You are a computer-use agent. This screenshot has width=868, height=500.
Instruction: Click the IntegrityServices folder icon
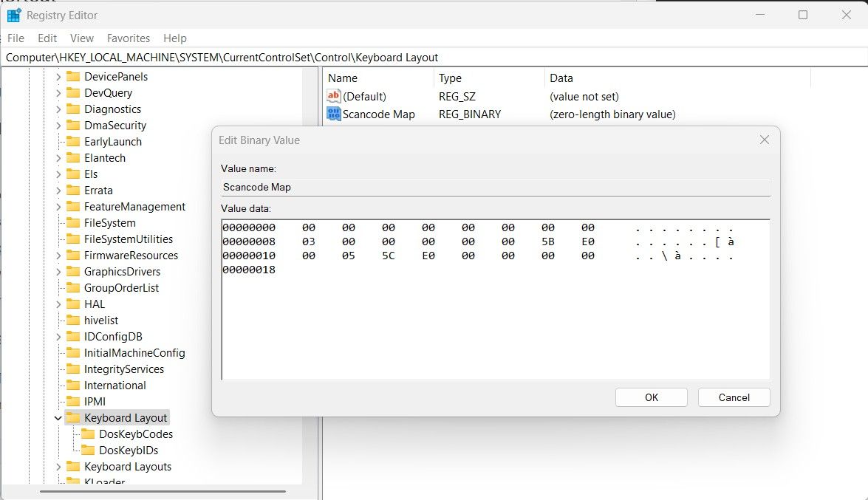[73, 369]
